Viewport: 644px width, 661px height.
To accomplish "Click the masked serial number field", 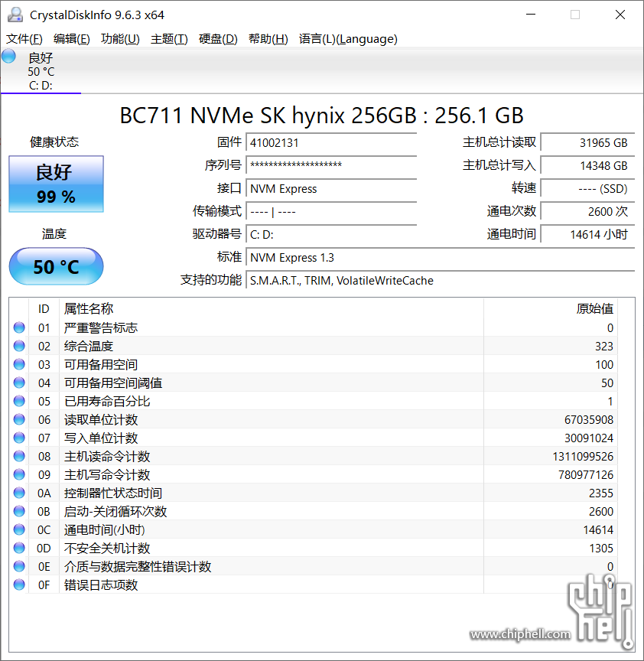I will pyautogui.click(x=331, y=166).
